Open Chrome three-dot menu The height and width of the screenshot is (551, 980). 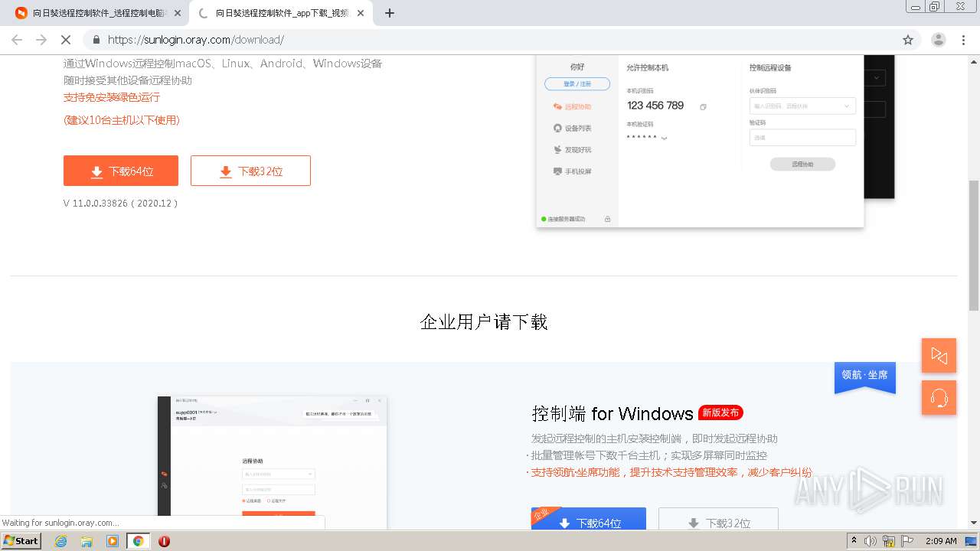[x=963, y=40]
